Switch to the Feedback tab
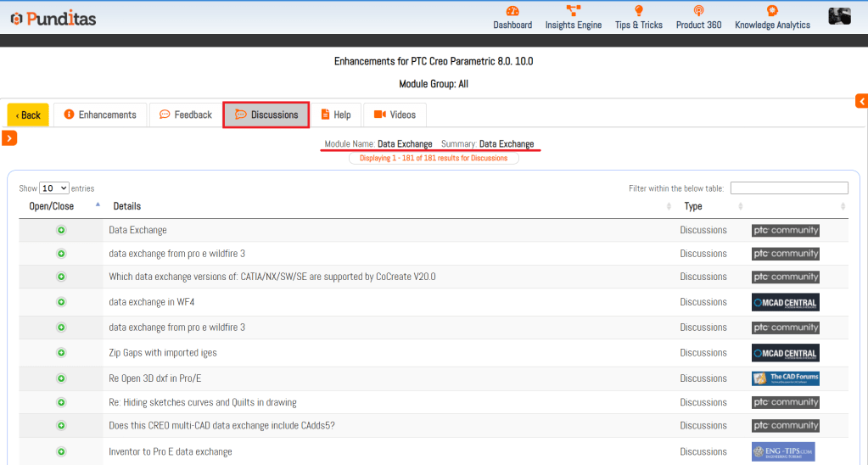The image size is (868, 465). tap(185, 115)
